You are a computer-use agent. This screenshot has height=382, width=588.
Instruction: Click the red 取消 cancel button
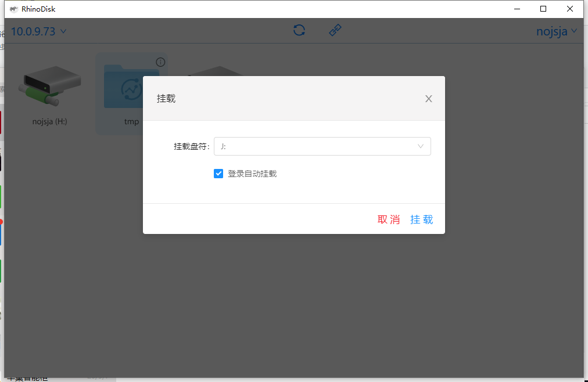click(x=389, y=219)
